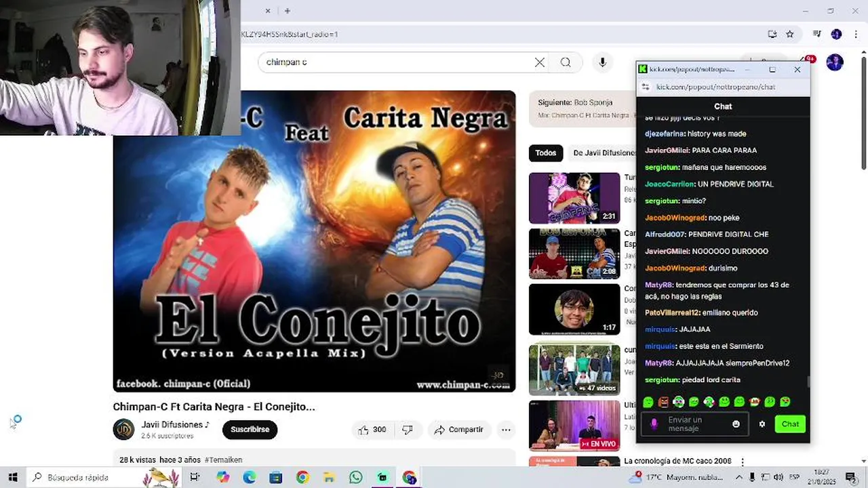This screenshot has width=868, height=488.
Task: Open the 47 videos playlist thumbnail
Action: coord(574,370)
